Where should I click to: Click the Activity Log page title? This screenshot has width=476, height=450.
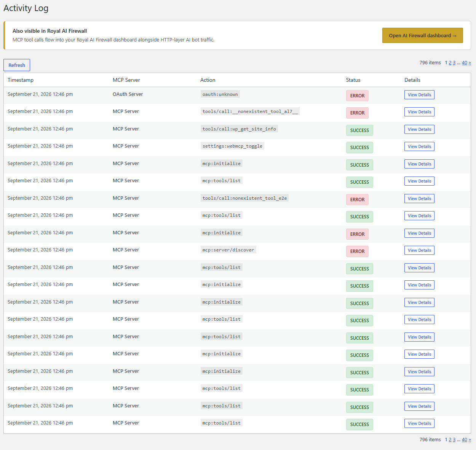point(26,8)
